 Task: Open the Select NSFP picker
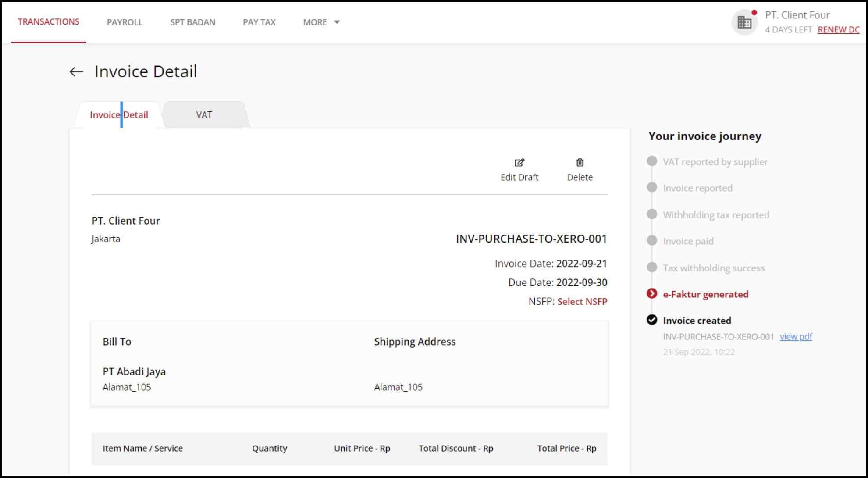(x=582, y=302)
